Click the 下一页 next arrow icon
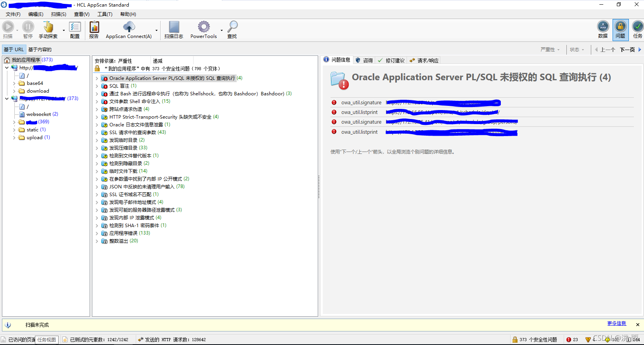This screenshot has height=345, width=644. pyautogui.click(x=640, y=49)
